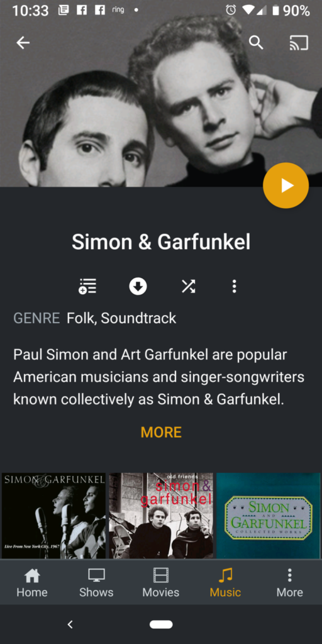Open the Collected Works album
Viewport: 322px width, 644px height.
(268, 516)
